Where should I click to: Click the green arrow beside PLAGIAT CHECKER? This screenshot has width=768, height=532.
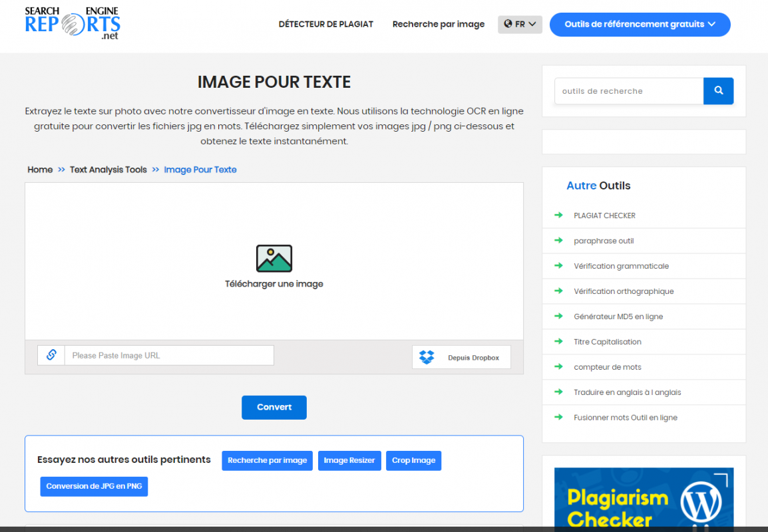[558, 215]
